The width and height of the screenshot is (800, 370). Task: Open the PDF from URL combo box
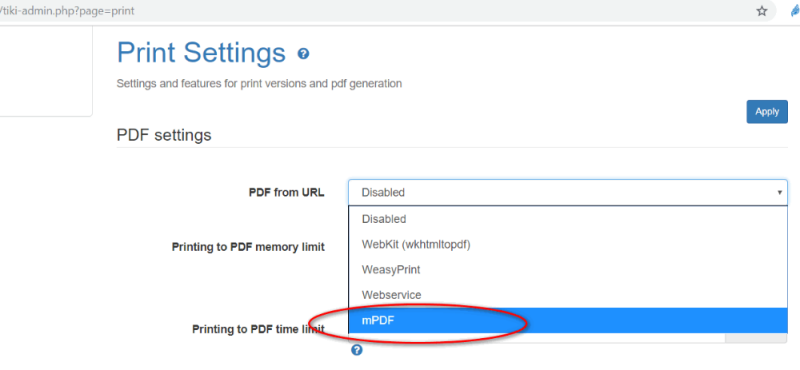(568, 192)
